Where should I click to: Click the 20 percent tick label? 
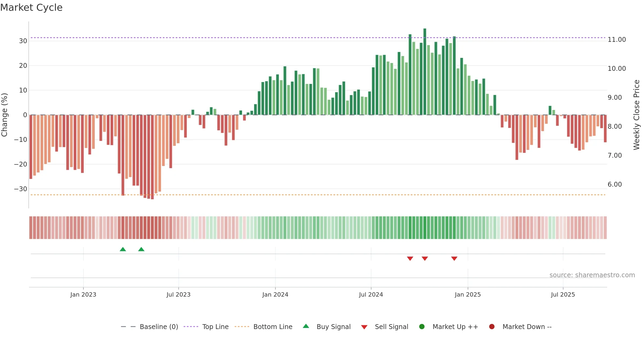tap(23, 66)
